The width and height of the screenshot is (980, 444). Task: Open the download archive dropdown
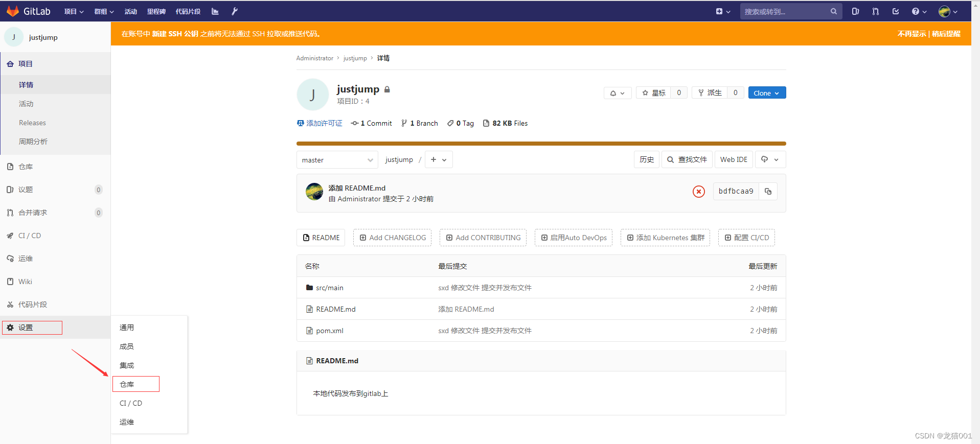[770, 159]
